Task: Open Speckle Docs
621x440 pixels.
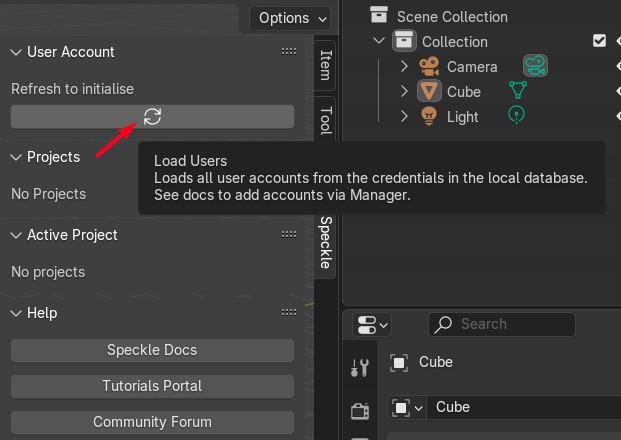Action: (x=152, y=350)
